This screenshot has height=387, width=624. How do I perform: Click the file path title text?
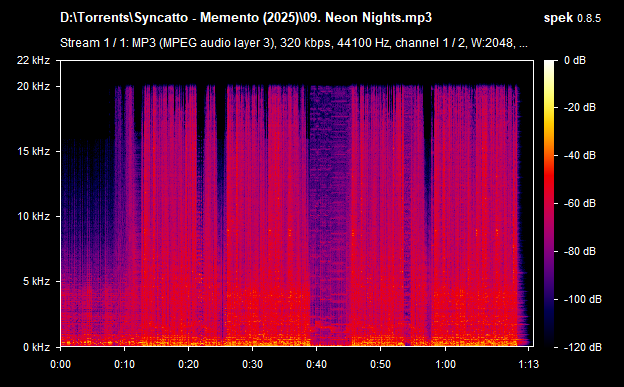[x=246, y=18]
